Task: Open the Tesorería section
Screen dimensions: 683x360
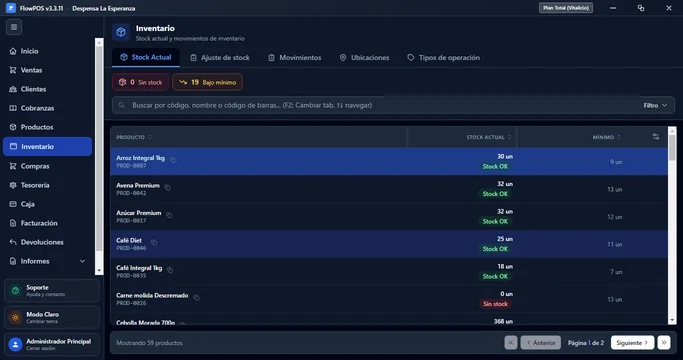Action: 47,185
